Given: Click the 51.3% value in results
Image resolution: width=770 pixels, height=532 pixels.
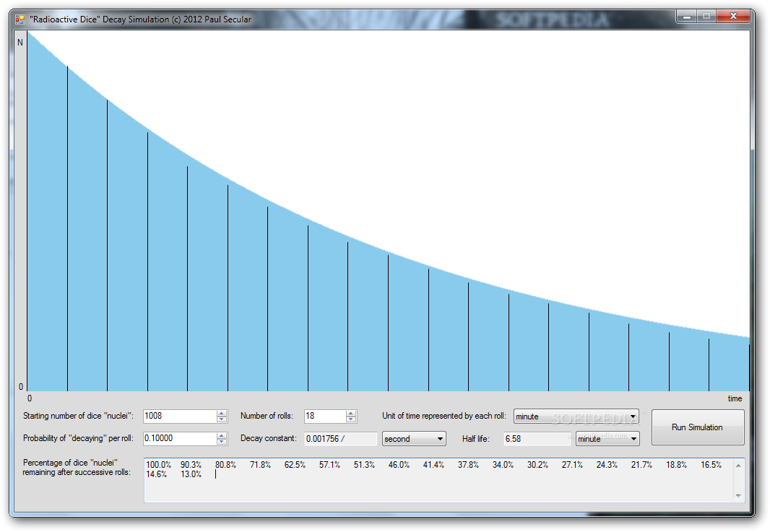Looking at the screenshot, I should pyautogui.click(x=364, y=465).
